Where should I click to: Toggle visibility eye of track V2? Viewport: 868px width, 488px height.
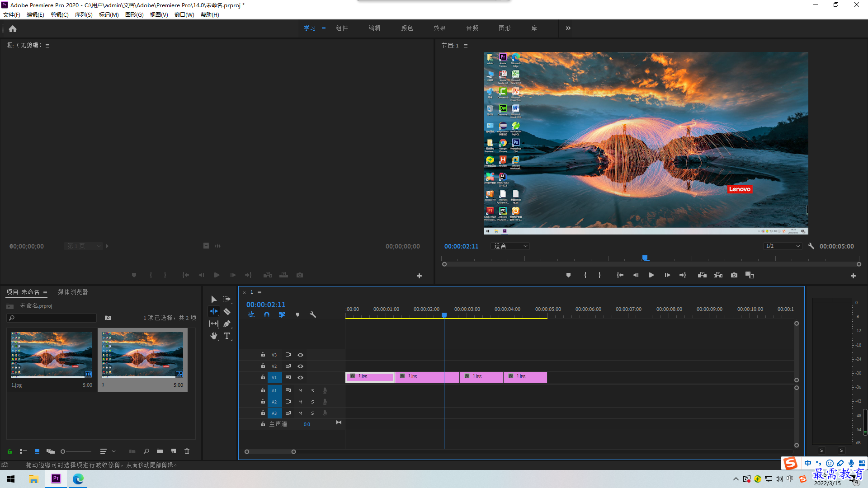(300, 366)
